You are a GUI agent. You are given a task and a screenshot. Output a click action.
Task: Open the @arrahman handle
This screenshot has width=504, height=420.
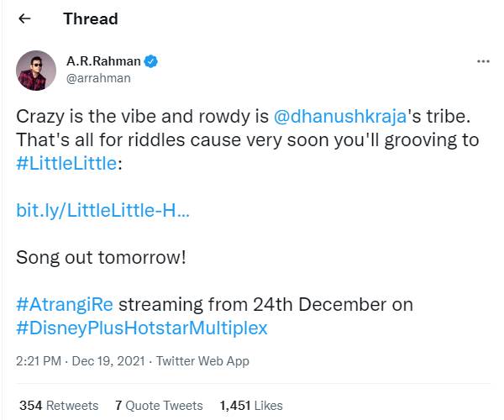tap(97, 79)
